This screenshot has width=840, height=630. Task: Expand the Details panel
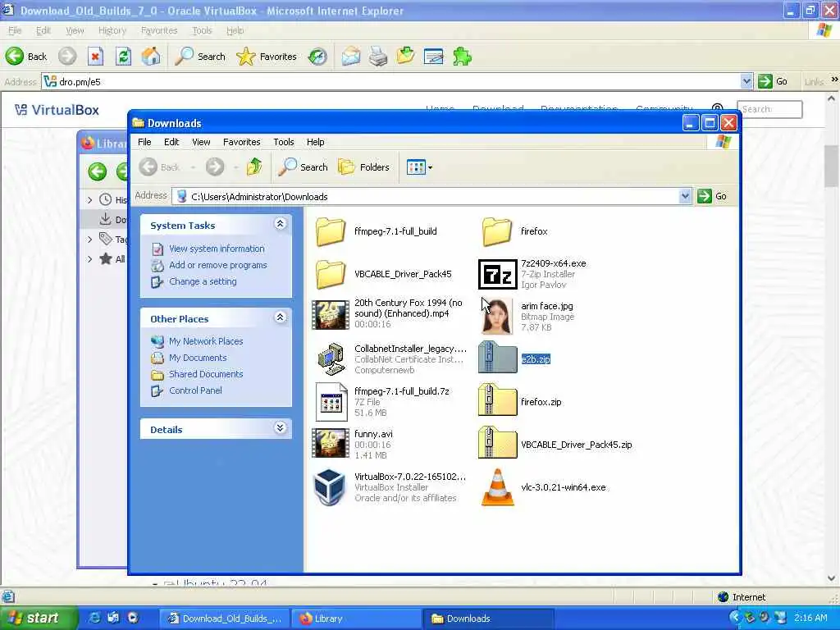281,428
